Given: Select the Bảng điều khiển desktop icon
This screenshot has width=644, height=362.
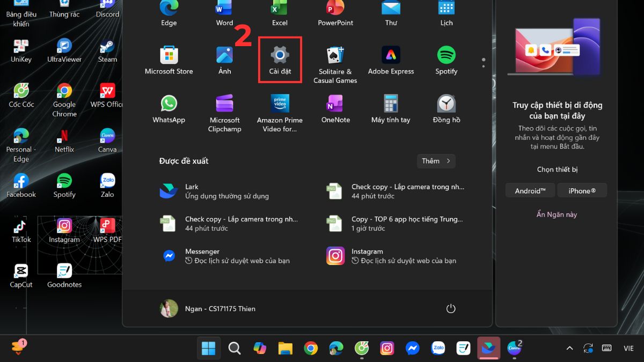Looking at the screenshot, I should pos(21,14).
